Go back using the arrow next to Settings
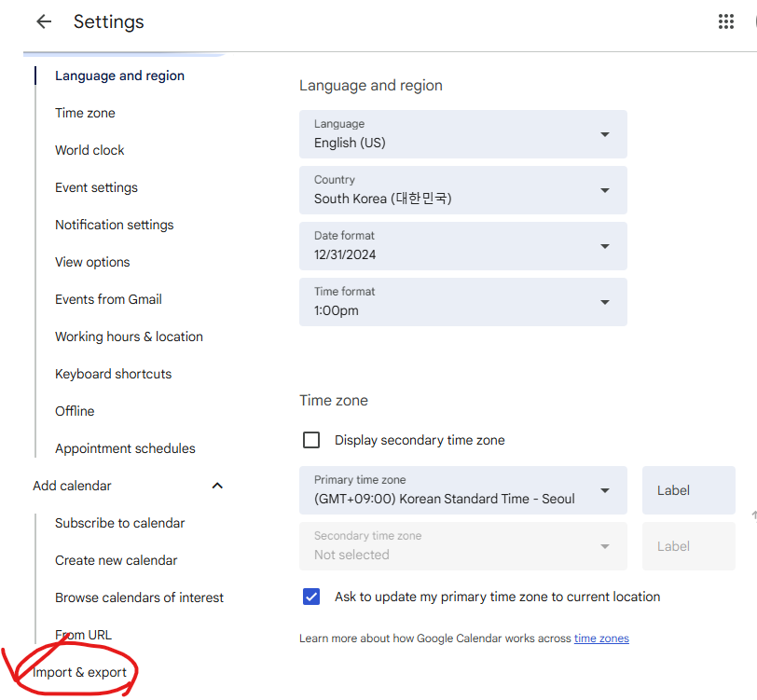This screenshot has height=700, width=757. 44,21
